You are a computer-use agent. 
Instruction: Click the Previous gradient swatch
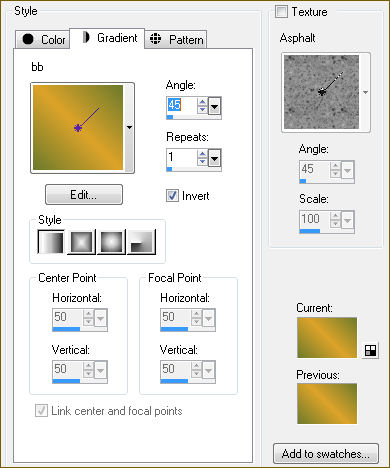tap(327, 404)
